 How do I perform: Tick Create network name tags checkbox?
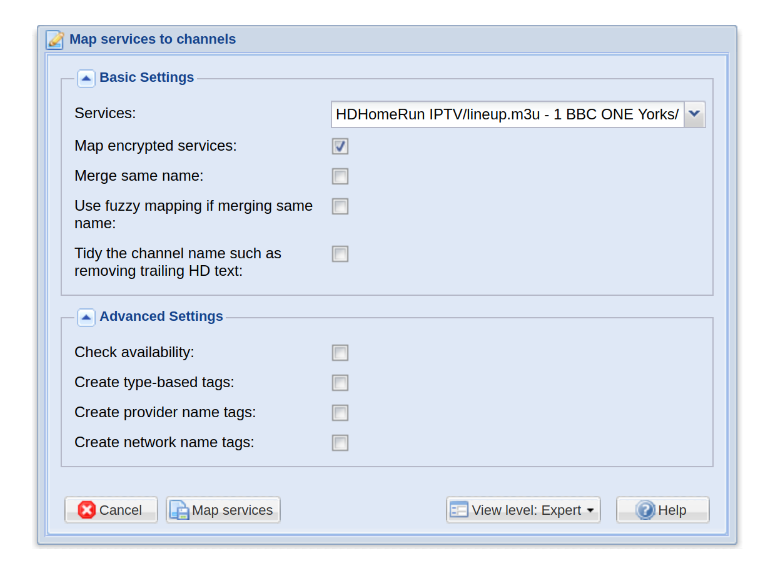pyautogui.click(x=341, y=443)
